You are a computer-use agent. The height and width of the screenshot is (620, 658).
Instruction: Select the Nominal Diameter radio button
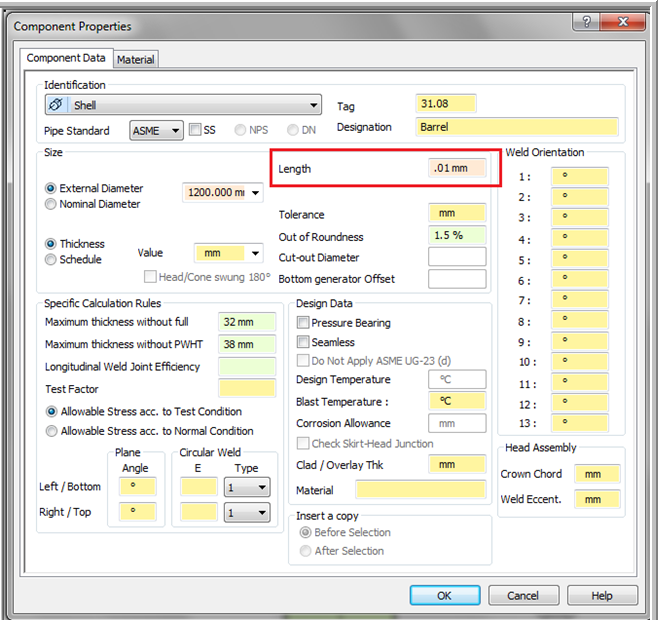click(51, 204)
